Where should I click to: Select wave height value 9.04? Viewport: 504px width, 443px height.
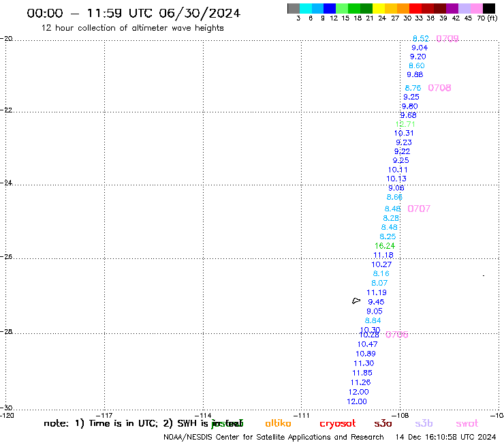pos(420,48)
